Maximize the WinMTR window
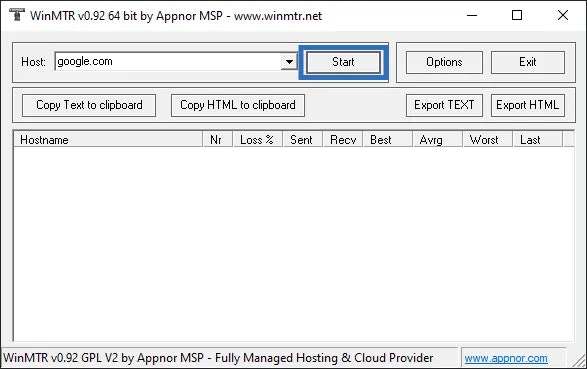The width and height of the screenshot is (587, 369). [517, 15]
